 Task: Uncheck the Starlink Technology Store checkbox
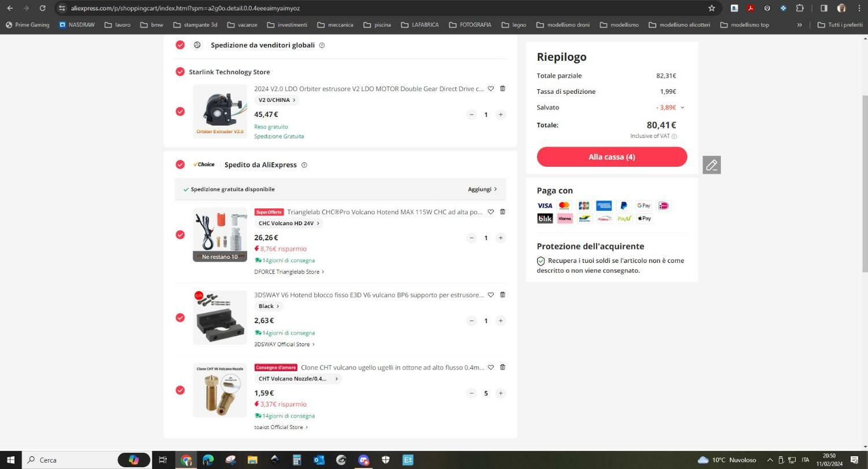click(x=180, y=72)
